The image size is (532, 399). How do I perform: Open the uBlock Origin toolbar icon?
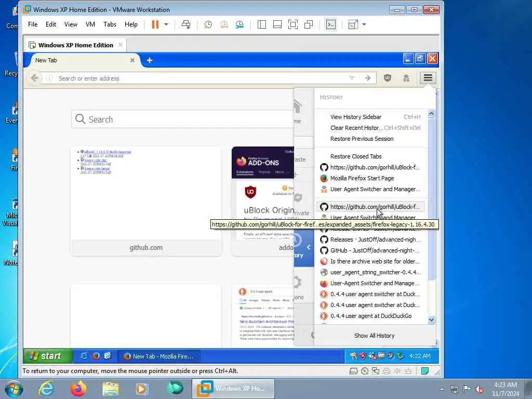click(388, 78)
